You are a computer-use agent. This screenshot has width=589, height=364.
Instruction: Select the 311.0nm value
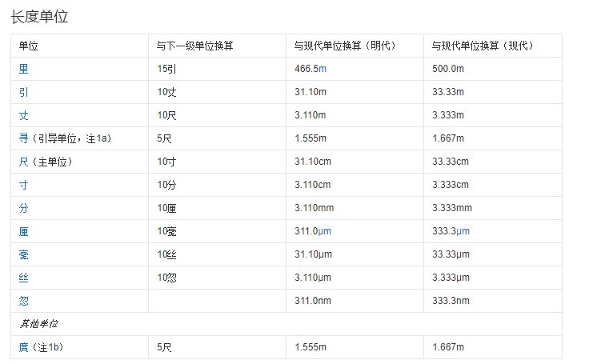tap(313, 301)
